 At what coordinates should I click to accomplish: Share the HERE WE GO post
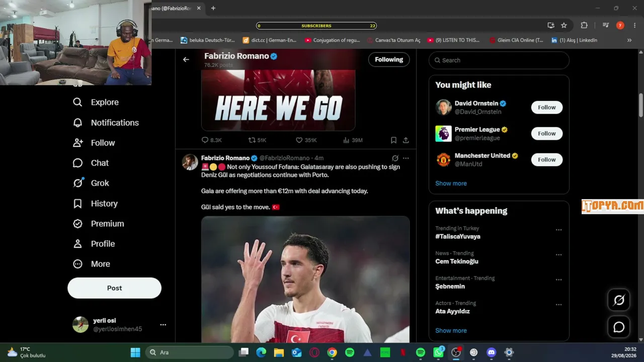click(406, 140)
